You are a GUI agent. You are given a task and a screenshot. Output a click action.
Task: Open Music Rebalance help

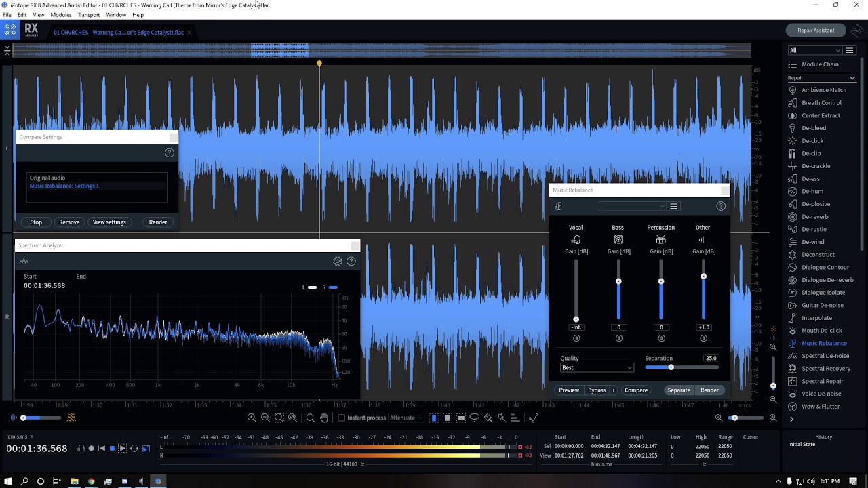721,206
